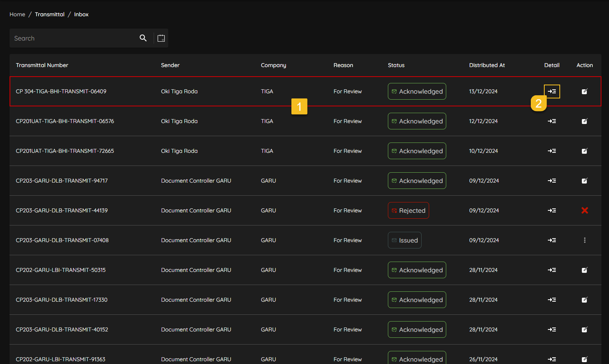Viewport: 609px width, 364px height.
Task: Click the search magnifier icon
Action: [x=143, y=38]
